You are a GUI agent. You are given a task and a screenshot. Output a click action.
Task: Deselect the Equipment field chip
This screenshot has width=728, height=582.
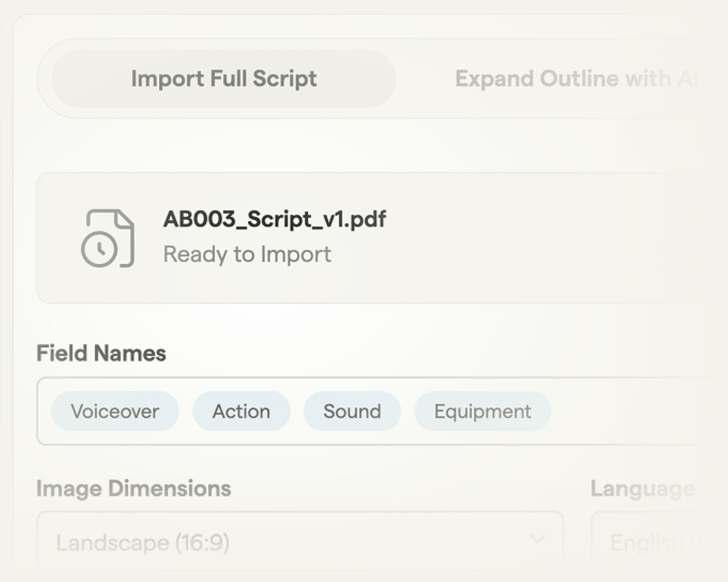pyautogui.click(x=482, y=411)
